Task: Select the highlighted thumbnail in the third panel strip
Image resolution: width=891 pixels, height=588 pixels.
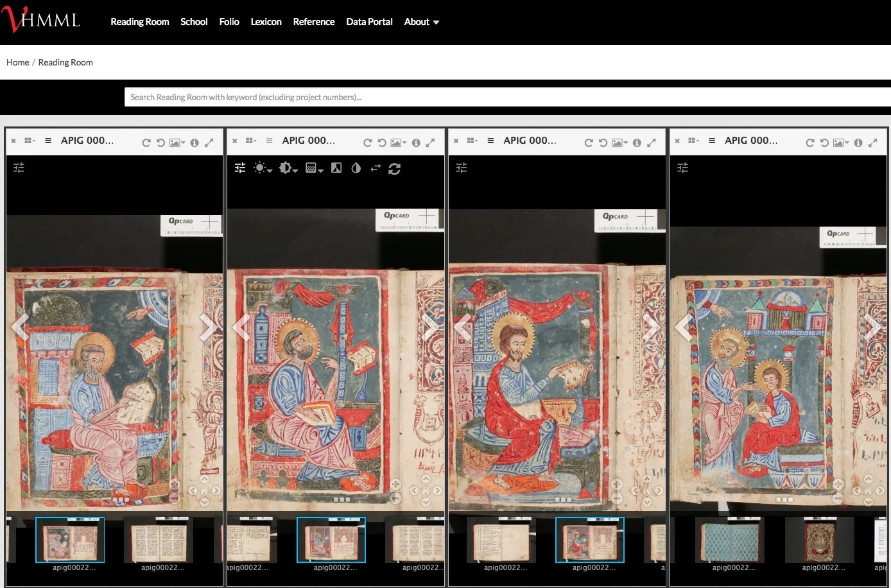Action: pyautogui.click(x=590, y=540)
